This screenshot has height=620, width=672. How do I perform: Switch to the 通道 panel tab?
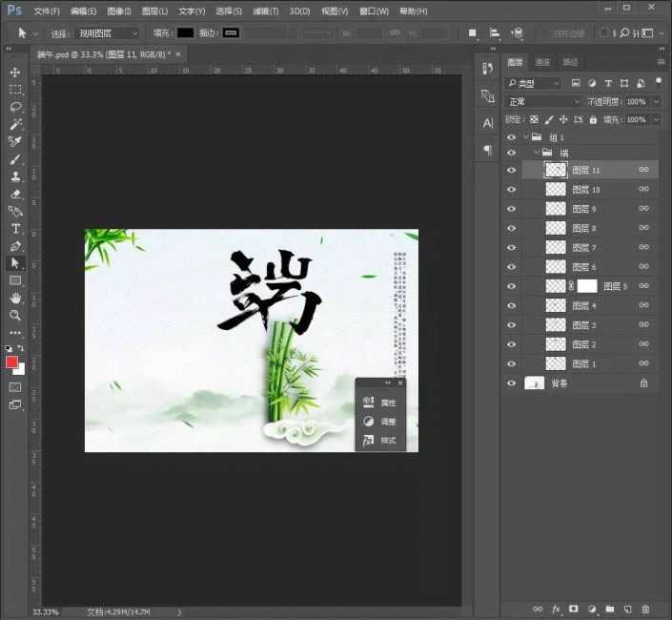pos(542,62)
